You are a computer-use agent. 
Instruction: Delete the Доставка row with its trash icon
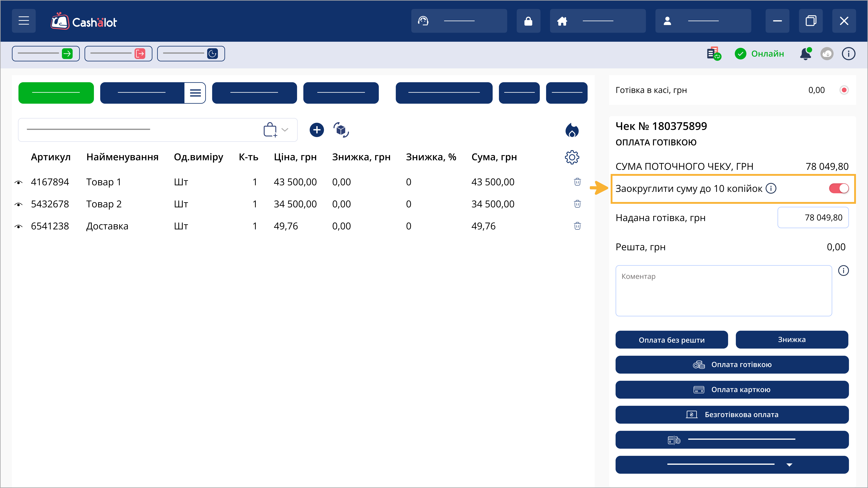(577, 226)
